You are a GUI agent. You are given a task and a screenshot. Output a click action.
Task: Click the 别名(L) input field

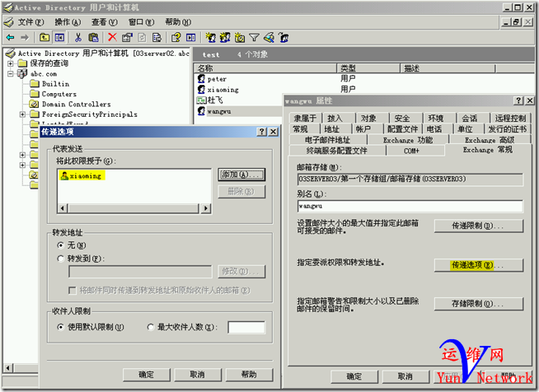(x=410, y=206)
